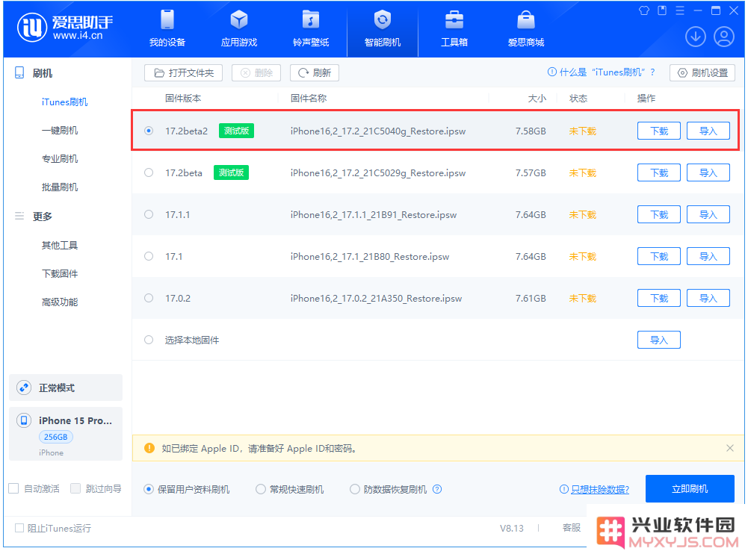Select firmware 17.2beta radio button
Image resolution: width=748 pixels, height=560 pixels.
tap(149, 172)
